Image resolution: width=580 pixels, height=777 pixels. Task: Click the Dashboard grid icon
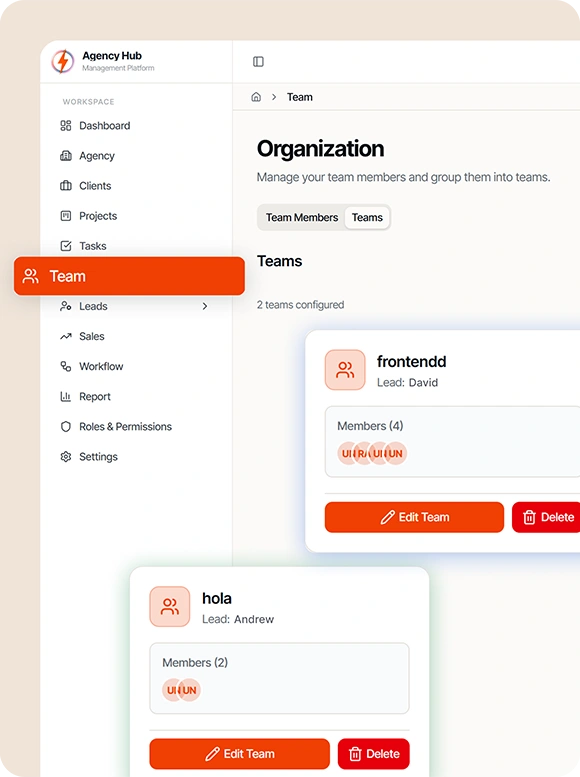(65, 125)
